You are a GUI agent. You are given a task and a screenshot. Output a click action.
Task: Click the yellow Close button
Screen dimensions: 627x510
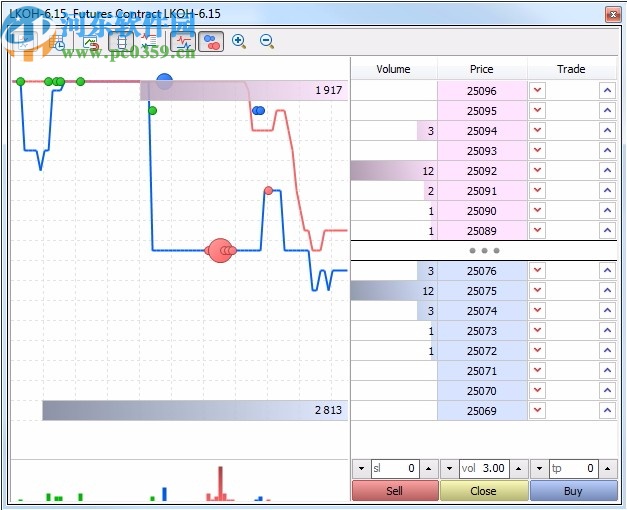pyautogui.click(x=484, y=491)
